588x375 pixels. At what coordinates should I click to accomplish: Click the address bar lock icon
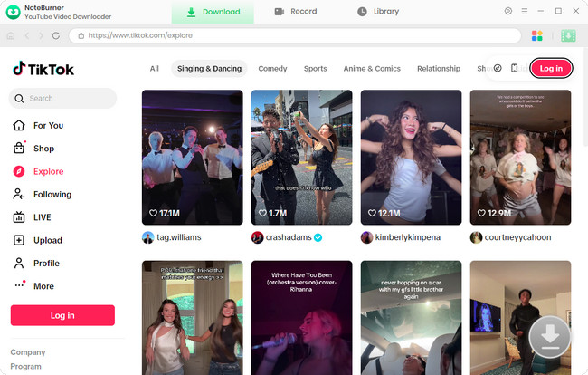tap(81, 35)
